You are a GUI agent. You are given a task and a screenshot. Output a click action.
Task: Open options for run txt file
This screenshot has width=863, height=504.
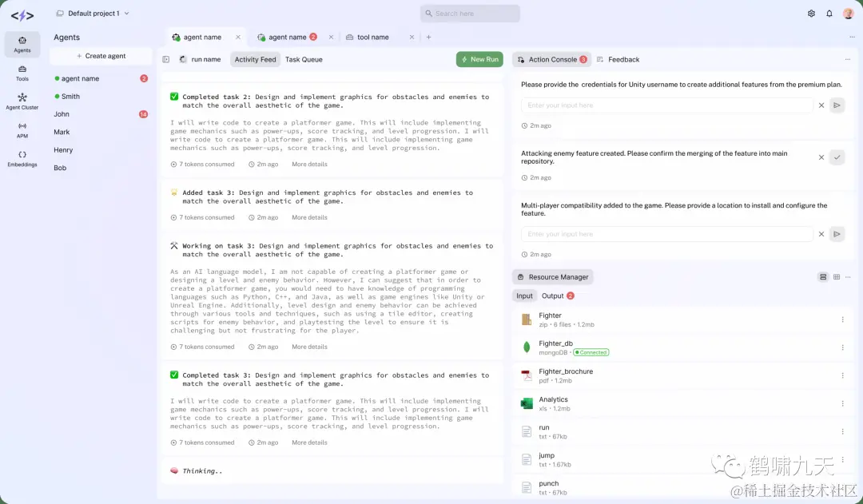coord(842,432)
